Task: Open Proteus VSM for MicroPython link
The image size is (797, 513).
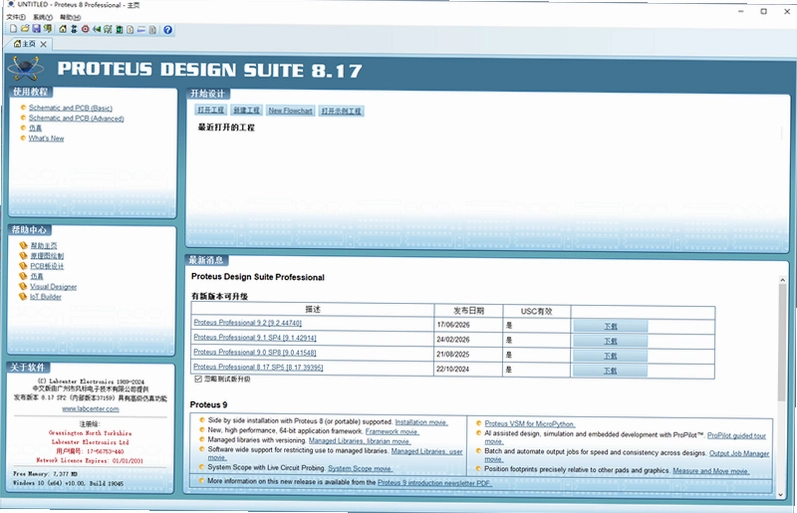Action: point(530,424)
